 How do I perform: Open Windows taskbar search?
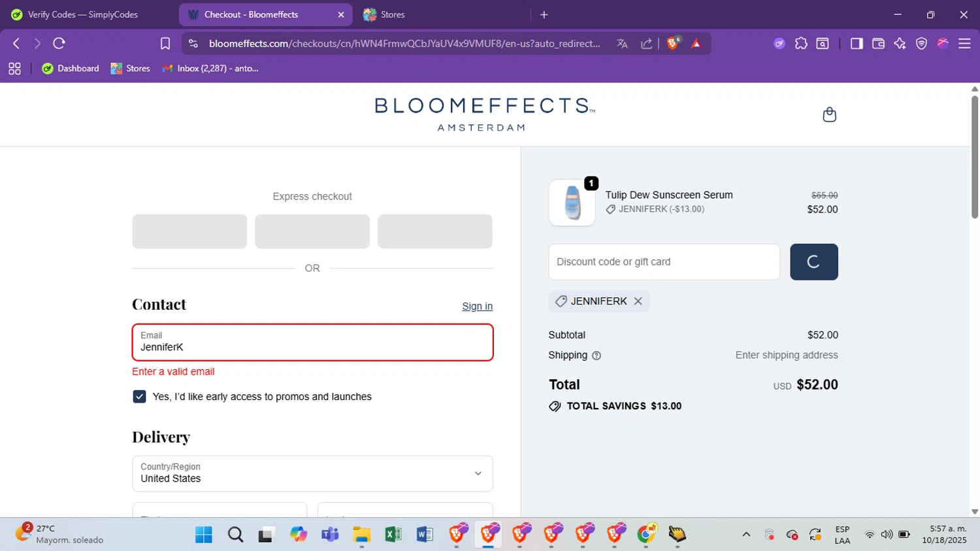pos(236,535)
